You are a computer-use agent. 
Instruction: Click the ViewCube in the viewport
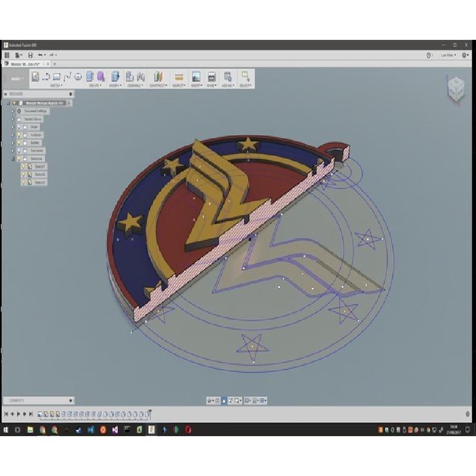pyautogui.click(x=456, y=89)
